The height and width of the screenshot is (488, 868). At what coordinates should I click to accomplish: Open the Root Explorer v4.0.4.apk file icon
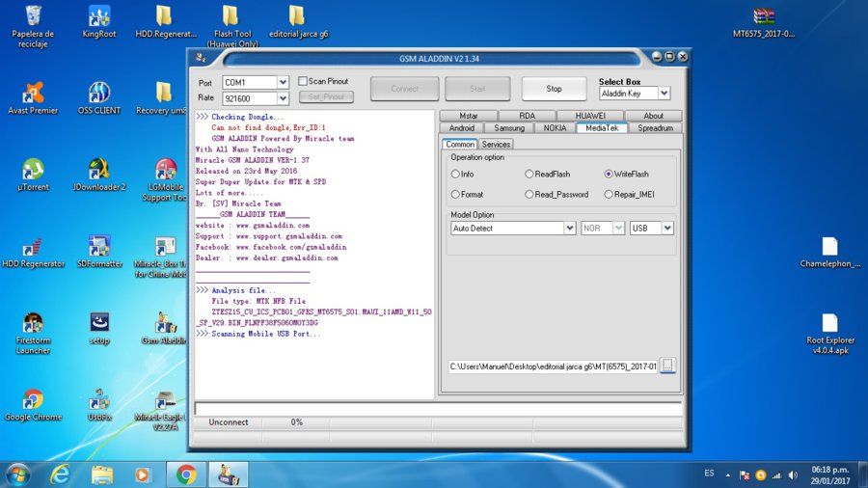coord(829,333)
